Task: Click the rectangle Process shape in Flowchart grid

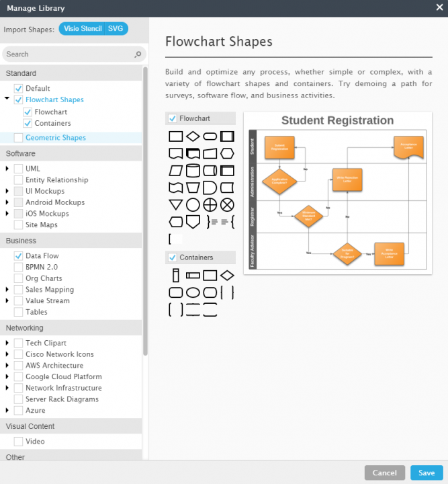Action: coord(176,136)
